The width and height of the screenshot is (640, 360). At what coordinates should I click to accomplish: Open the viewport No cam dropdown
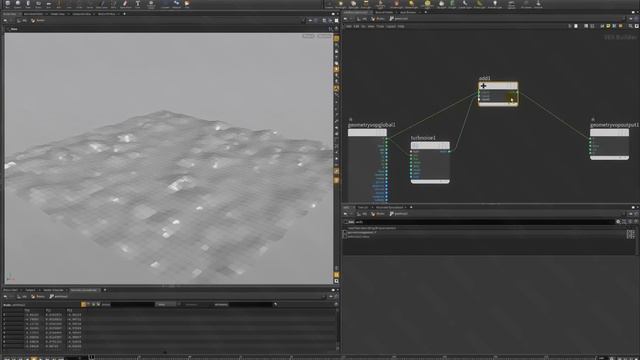(x=324, y=36)
